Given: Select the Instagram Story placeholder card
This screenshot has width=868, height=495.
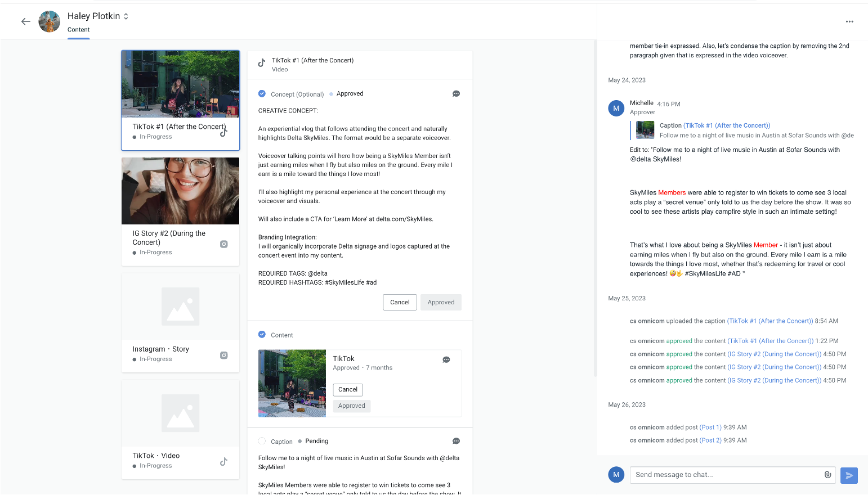Looking at the screenshot, I should (180, 322).
